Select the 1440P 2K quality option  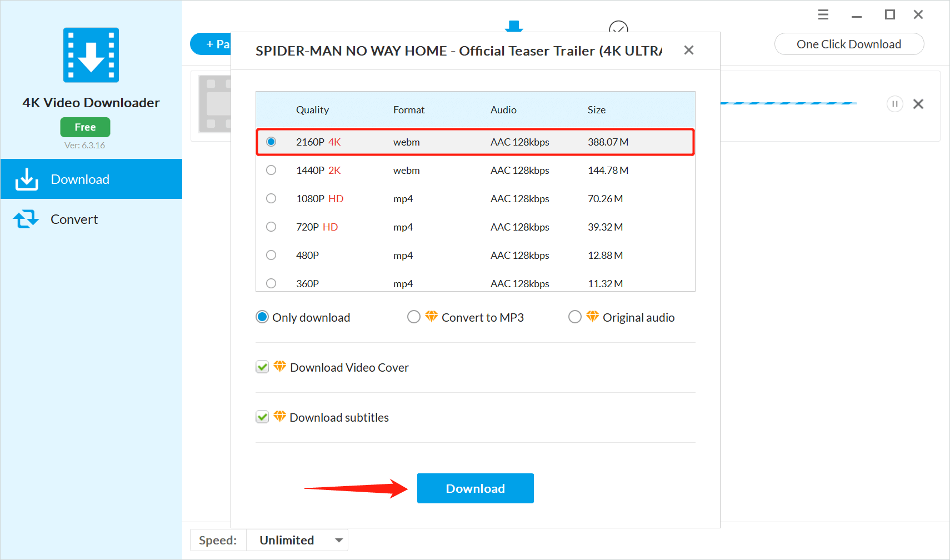pyautogui.click(x=271, y=170)
